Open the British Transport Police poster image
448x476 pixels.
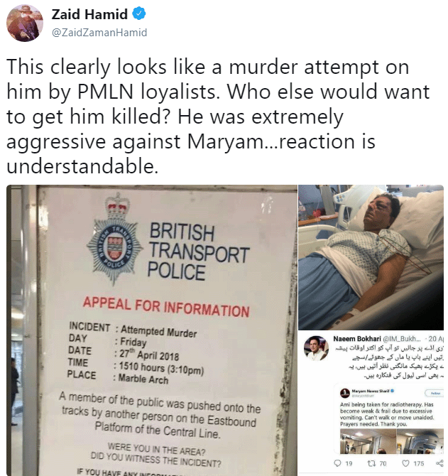pyautogui.click(x=152, y=330)
